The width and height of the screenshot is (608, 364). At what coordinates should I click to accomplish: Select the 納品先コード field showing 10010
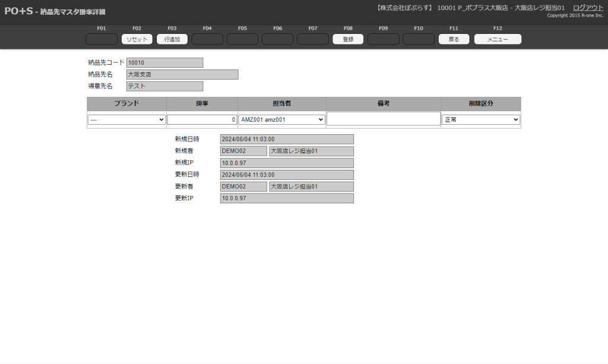(164, 62)
